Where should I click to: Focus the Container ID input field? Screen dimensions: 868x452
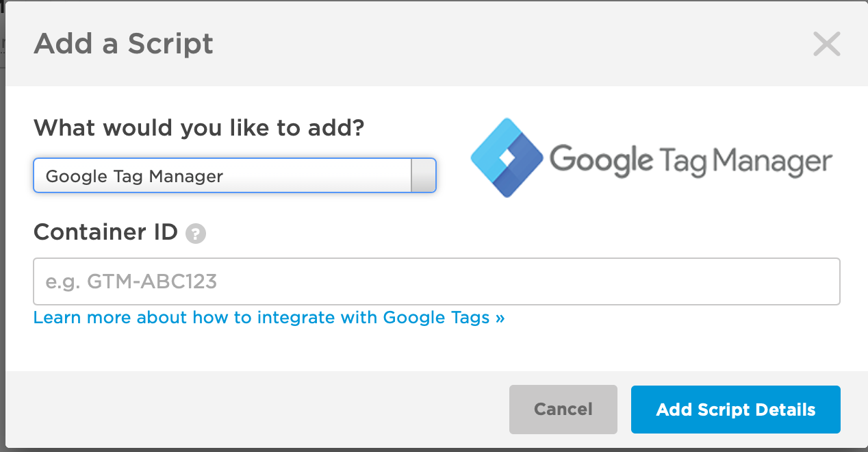click(437, 281)
